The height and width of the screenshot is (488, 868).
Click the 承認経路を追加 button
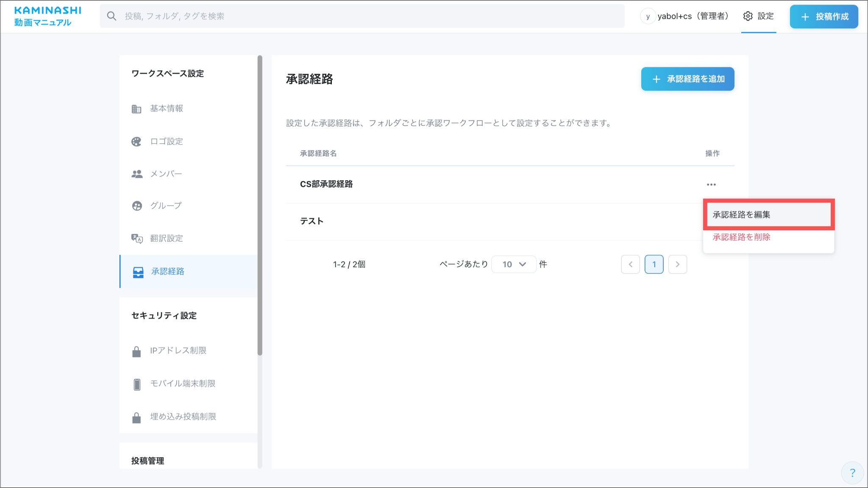pyautogui.click(x=687, y=79)
